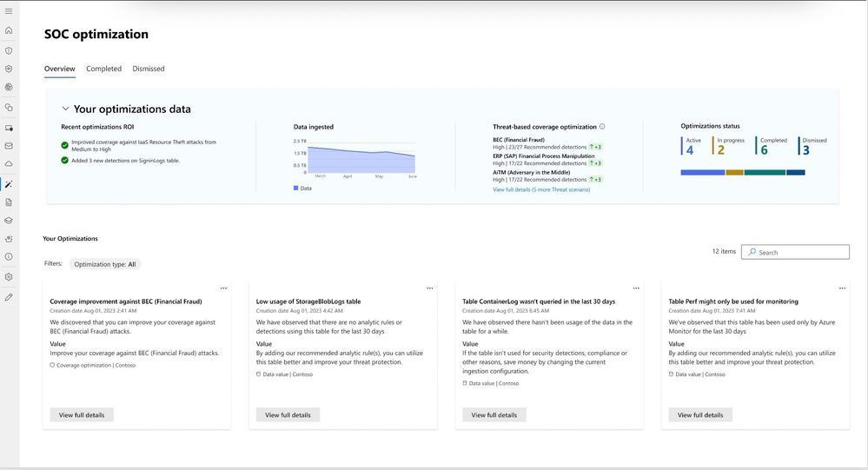Viewport: 868px width, 470px height.
Task: View full details for BEC coverage card
Action: point(82,414)
